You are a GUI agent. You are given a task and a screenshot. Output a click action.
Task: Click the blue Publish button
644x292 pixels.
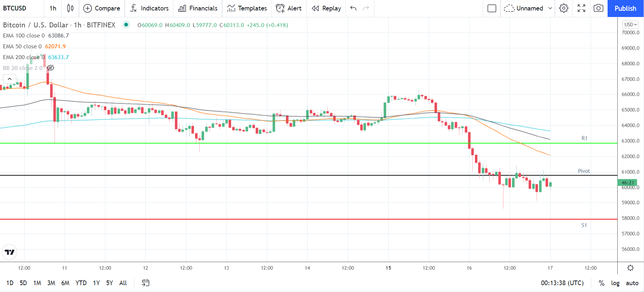pyautogui.click(x=625, y=8)
